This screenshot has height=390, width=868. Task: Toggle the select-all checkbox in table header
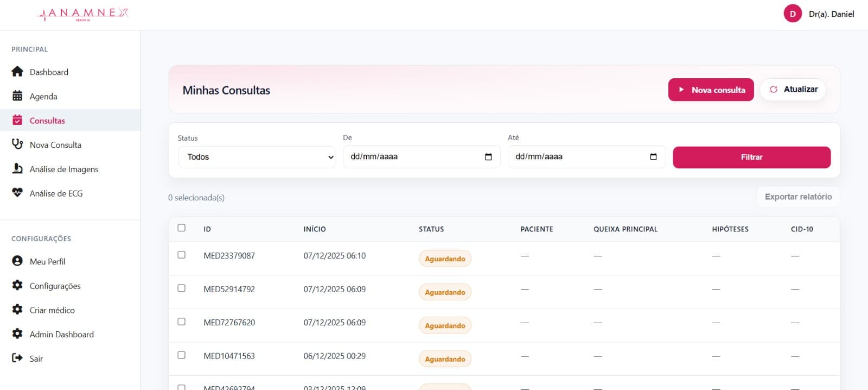pos(182,228)
